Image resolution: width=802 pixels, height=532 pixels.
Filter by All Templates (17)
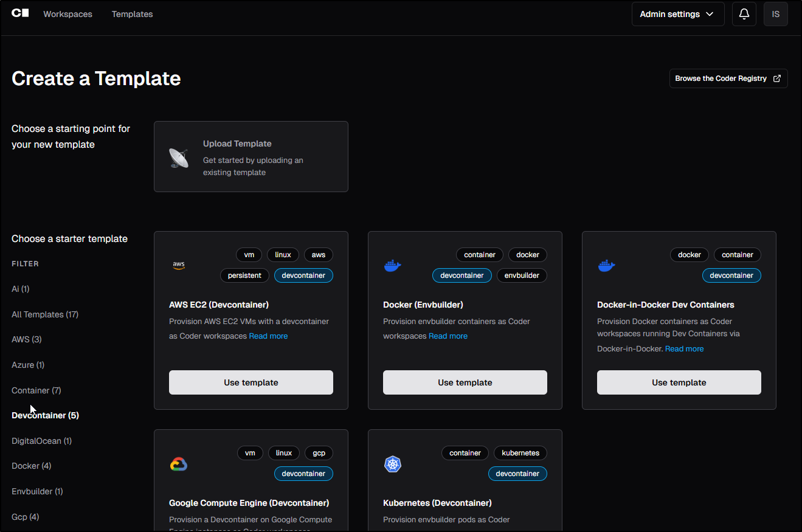coord(45,314)
